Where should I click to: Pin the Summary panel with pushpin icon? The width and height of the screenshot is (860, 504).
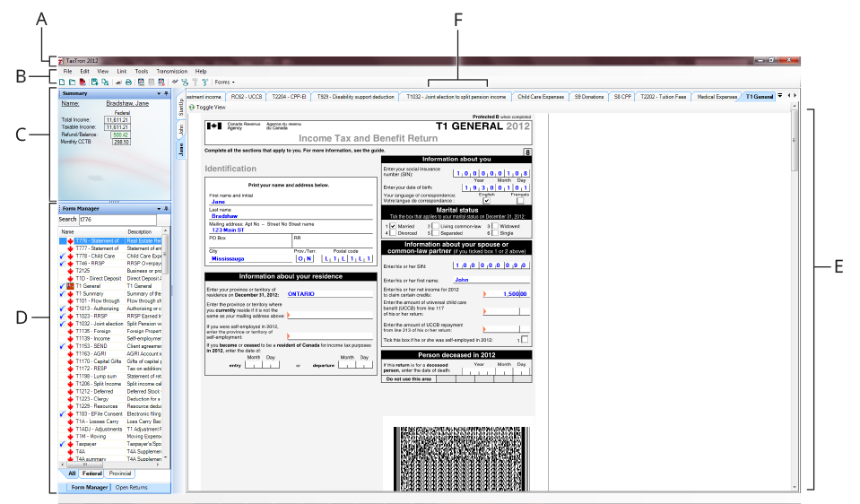[x=165, y=93]
